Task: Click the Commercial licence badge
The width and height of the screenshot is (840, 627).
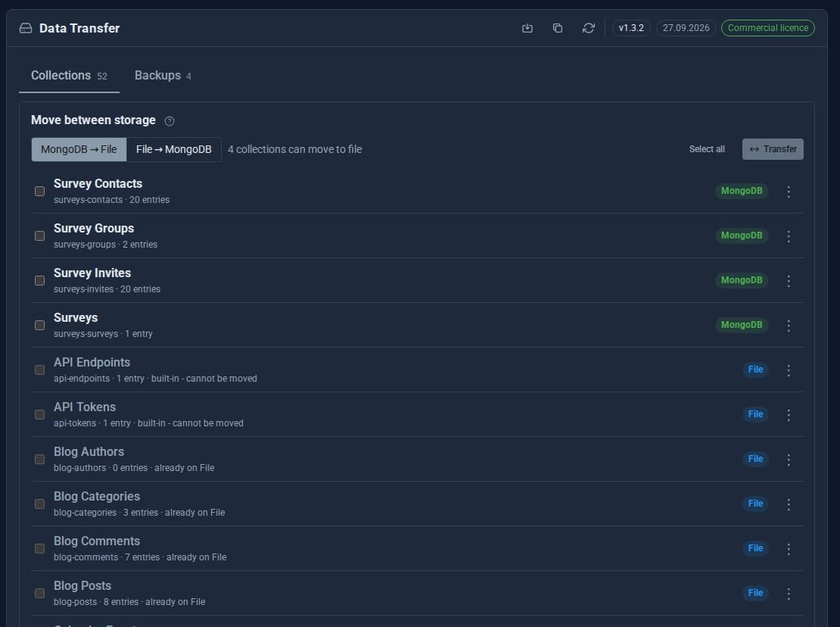Action: click(x=767, y=28)
